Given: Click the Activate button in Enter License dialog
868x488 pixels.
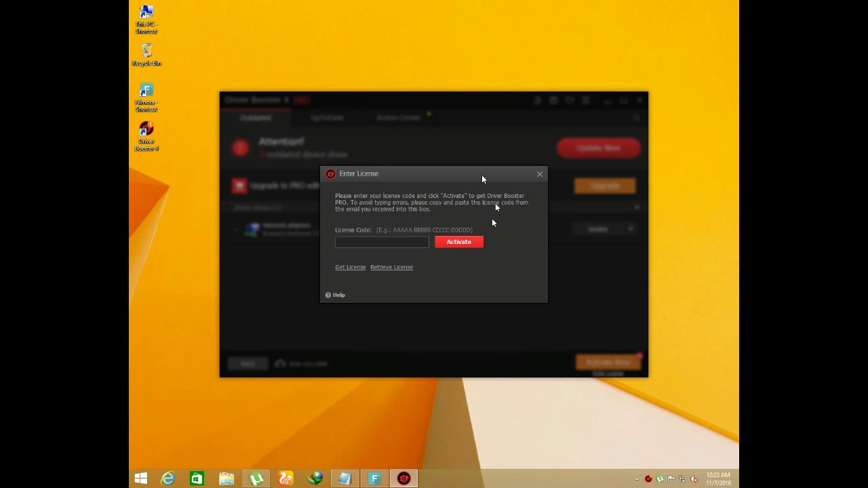Looking at the screenshot, I should (459, 242).
